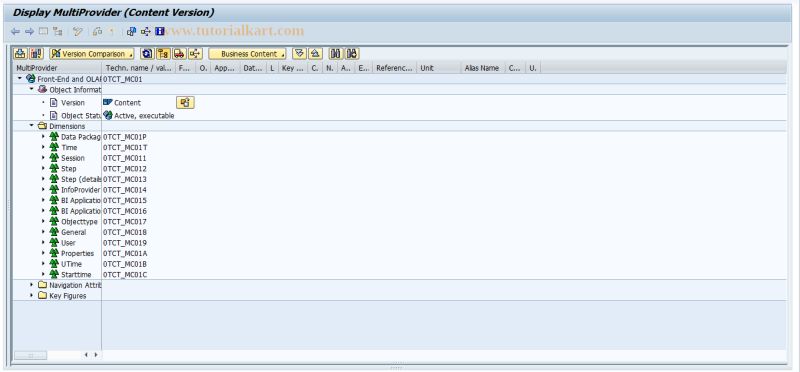
Task: Select the General dimension row
Action: [x=73, y=232]
